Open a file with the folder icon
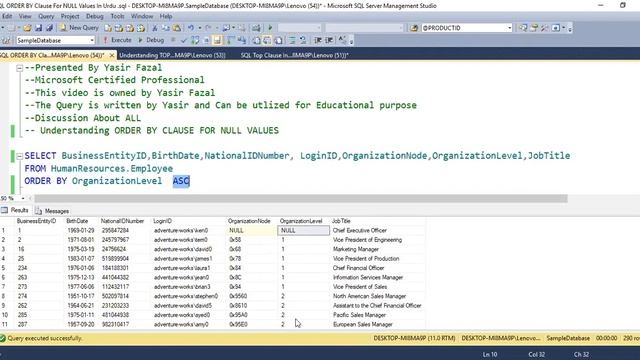This screenshot has width=640, height=360. pyautogui.click(x=27, y=28)
